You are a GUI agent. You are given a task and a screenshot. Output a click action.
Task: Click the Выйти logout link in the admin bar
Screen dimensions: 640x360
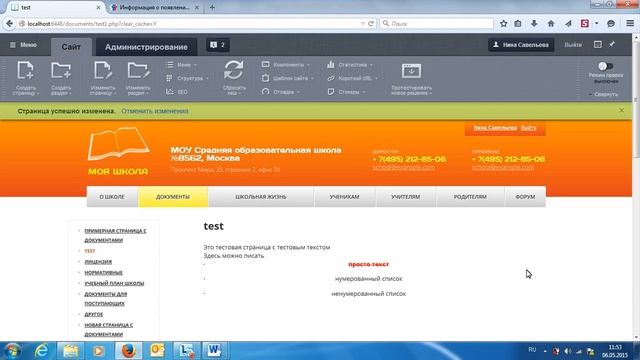coord(573,45)
